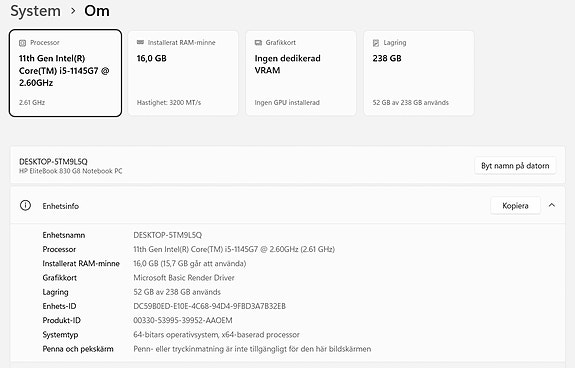This screenshot has height=368, width=575.
Task: Click the Enhets-ID value DC59B0ED
Action: 209,306
